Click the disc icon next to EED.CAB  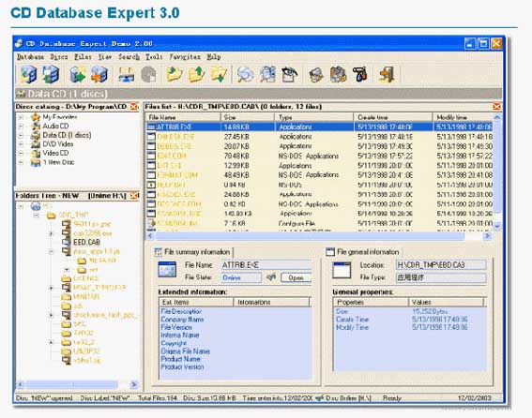67,242
